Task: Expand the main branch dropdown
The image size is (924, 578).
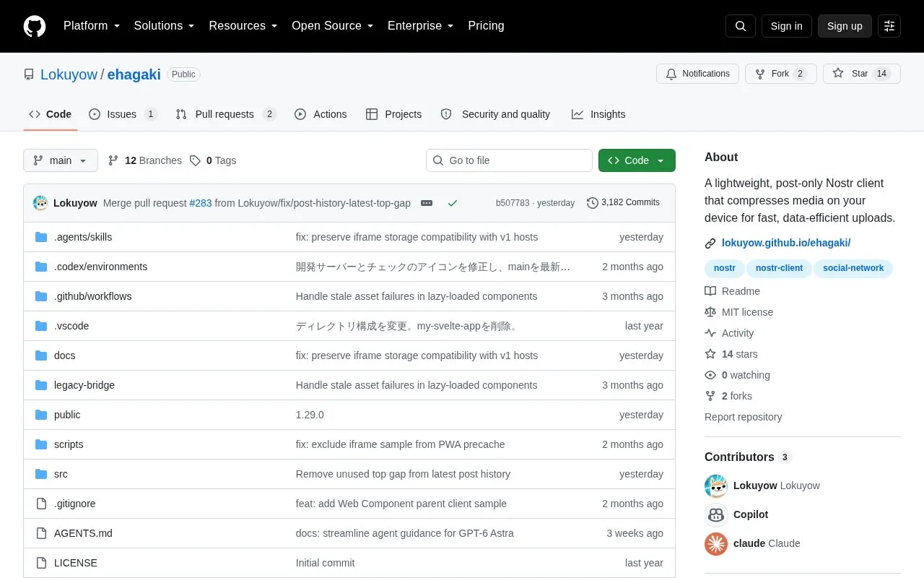Action: 61,160
